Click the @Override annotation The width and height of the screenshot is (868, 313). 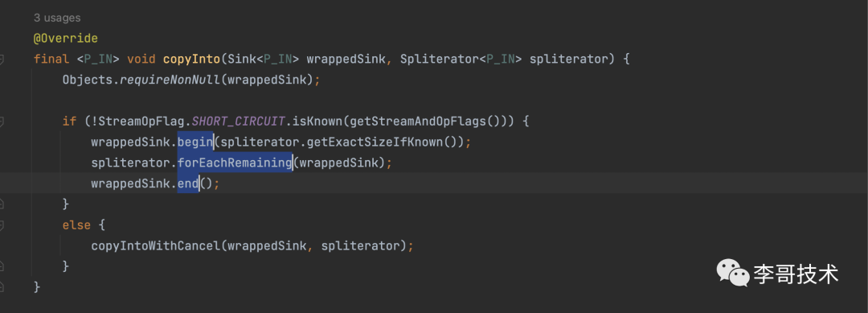tap(65, 39)
